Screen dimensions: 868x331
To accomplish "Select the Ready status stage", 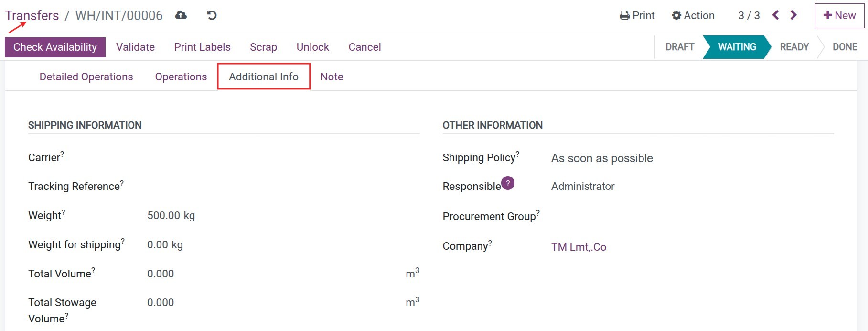I will pos(794,47).
